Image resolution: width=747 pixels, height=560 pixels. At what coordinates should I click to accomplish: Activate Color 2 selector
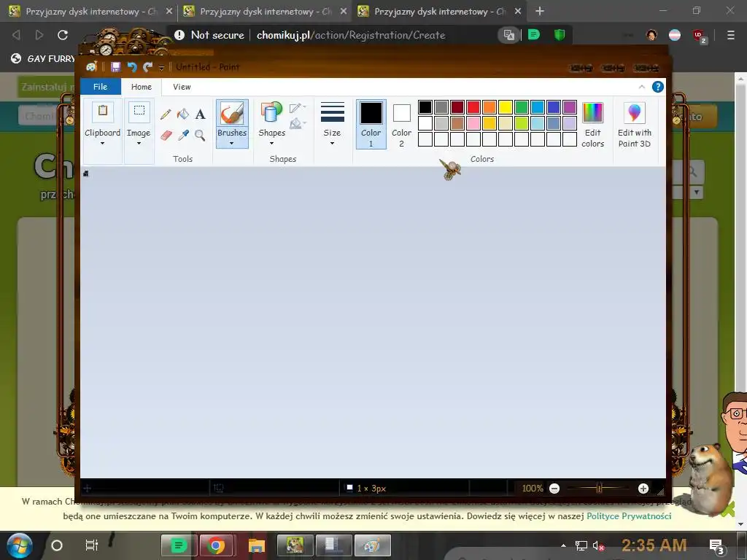[402, 124]
